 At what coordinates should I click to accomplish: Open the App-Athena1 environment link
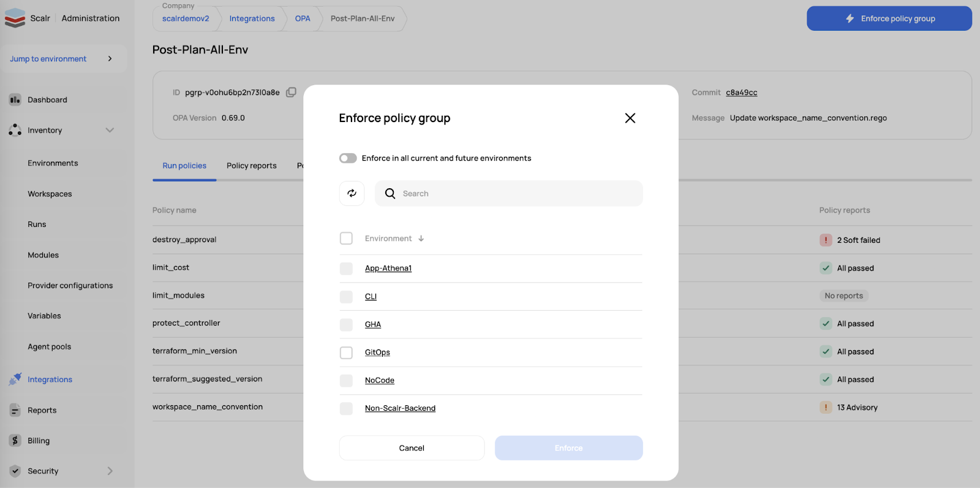tap(388, 269)
